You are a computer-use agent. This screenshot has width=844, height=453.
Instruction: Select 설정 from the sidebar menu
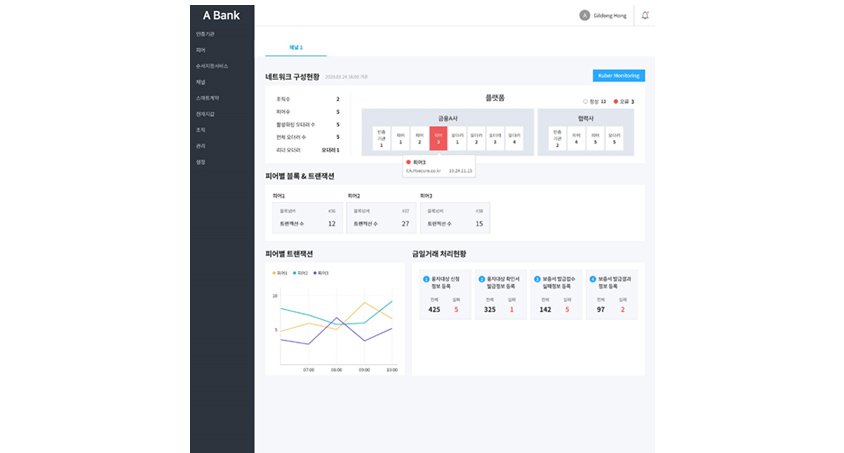202,162
